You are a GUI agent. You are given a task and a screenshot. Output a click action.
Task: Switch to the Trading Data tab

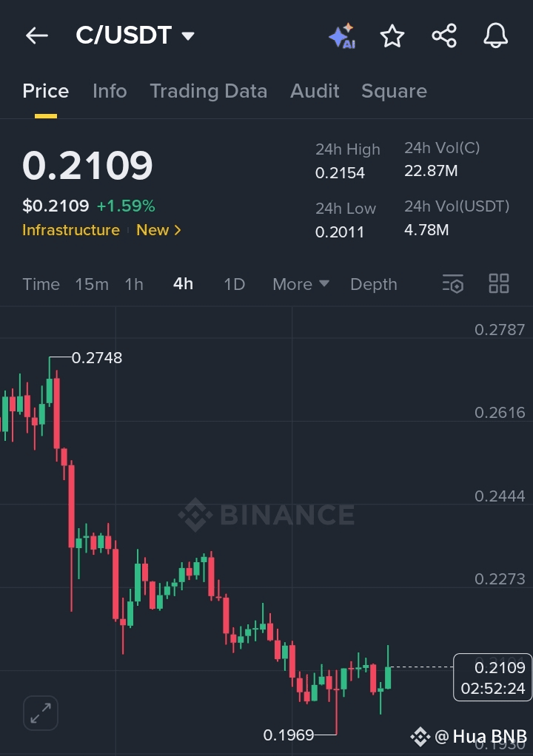208,91
